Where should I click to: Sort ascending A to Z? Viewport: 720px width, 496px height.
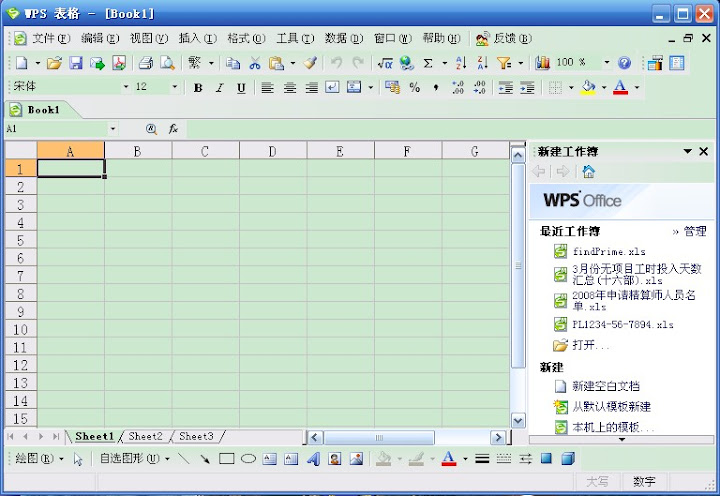click(461, 63)
